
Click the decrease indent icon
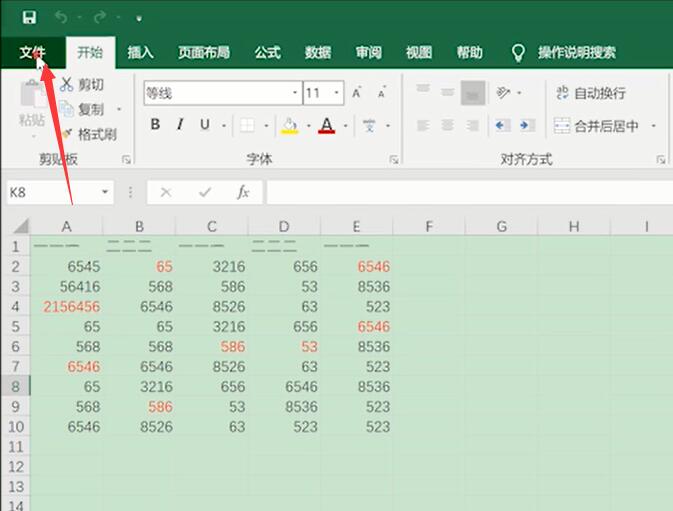click(x=503, y=126)
